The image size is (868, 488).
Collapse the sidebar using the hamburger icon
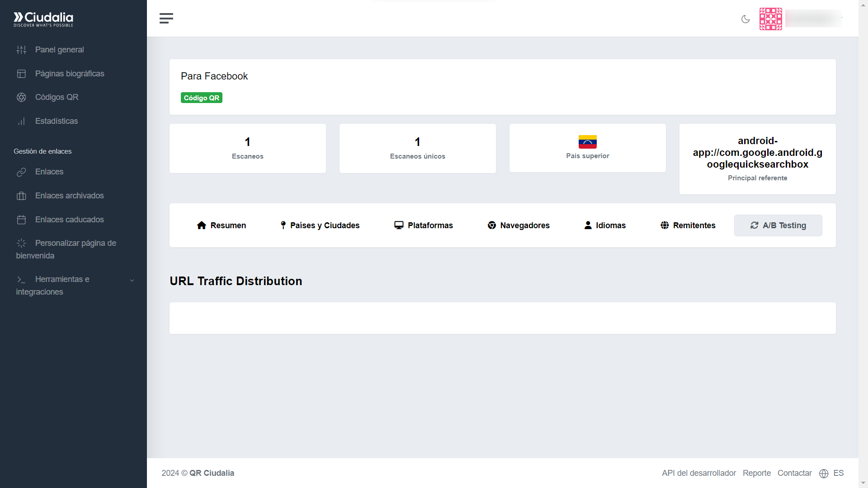[x=166, y=18]
